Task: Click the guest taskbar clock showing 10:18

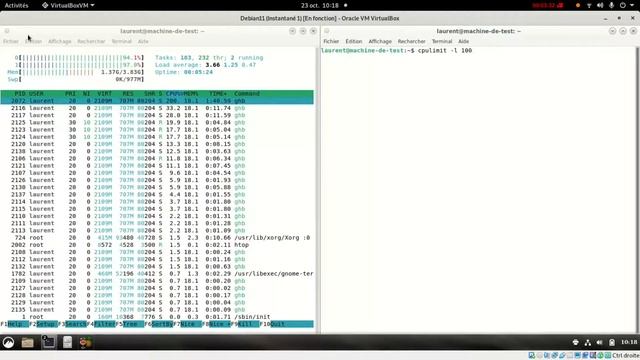Action: click(629, 342)
